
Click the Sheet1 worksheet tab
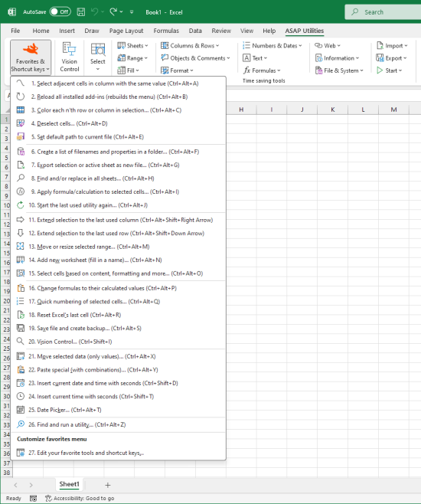tap(69, 484)
